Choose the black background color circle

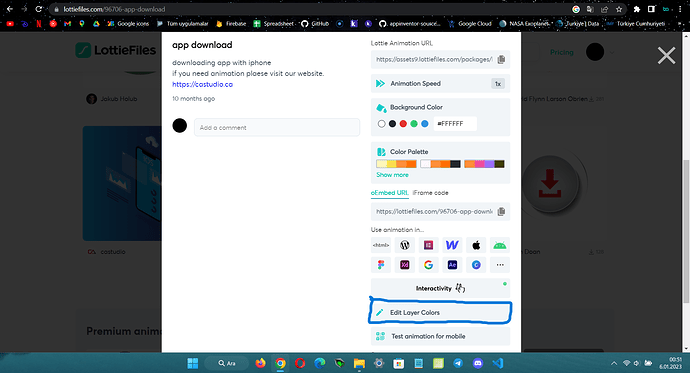[392, 124]
